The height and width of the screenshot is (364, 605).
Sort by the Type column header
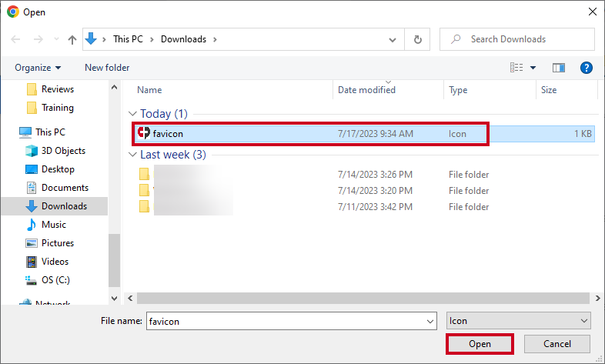point(458,90)
